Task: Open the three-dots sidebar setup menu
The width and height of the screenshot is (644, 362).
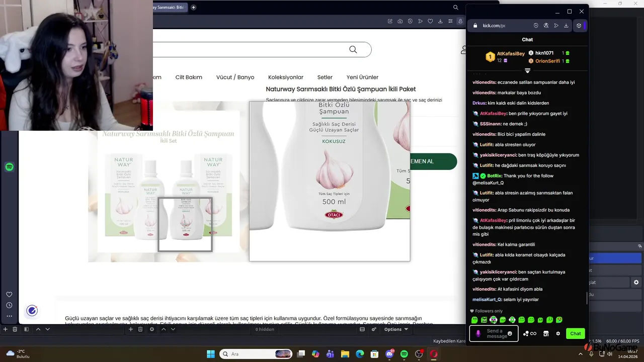Action: click(x=9, y=316)
